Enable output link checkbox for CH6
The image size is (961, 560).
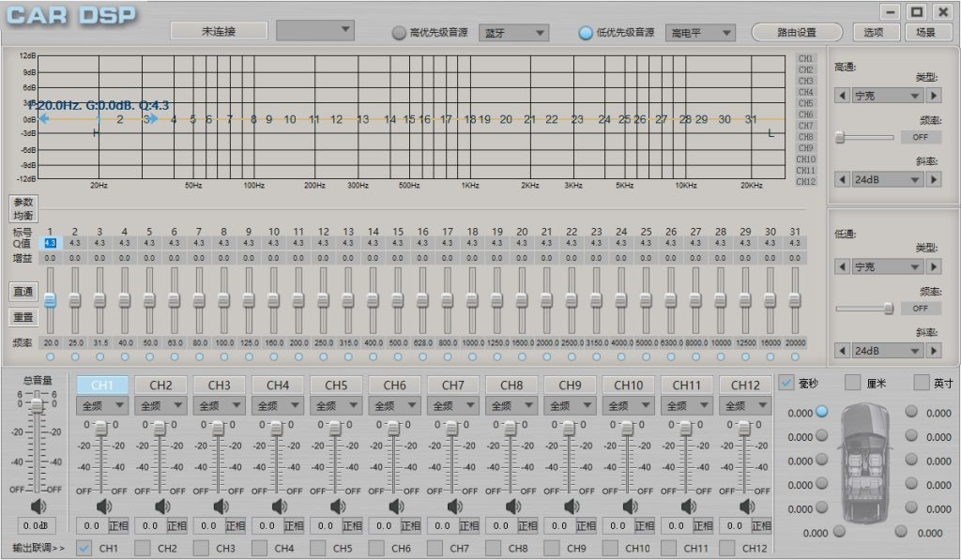(x=376, y=548)
